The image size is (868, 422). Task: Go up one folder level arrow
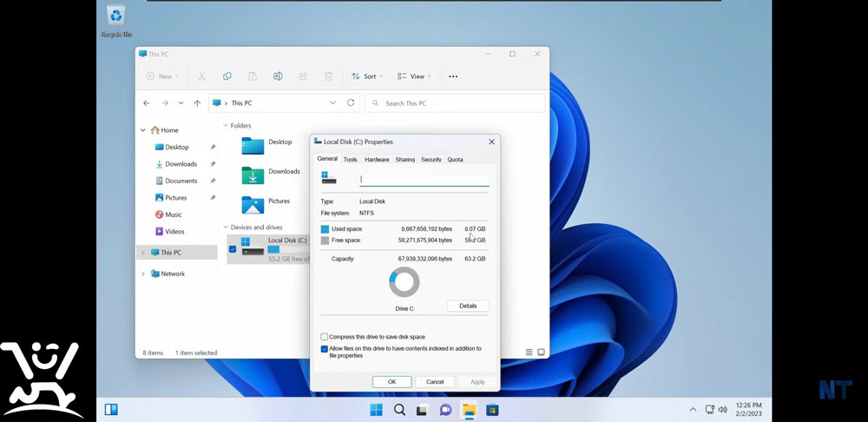pos(197,103)
